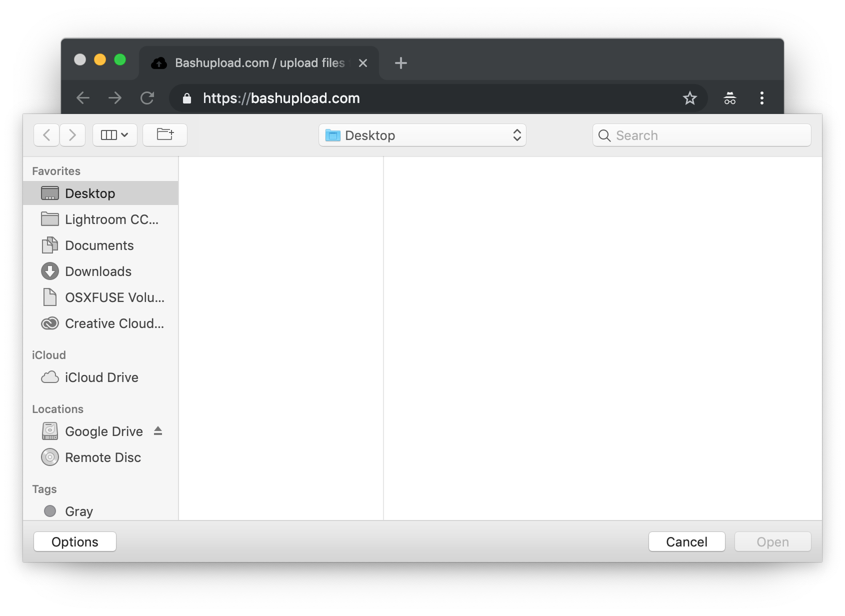Select Remote Disc location
Viewport: 845px width, 616px height.
point(100,457)
